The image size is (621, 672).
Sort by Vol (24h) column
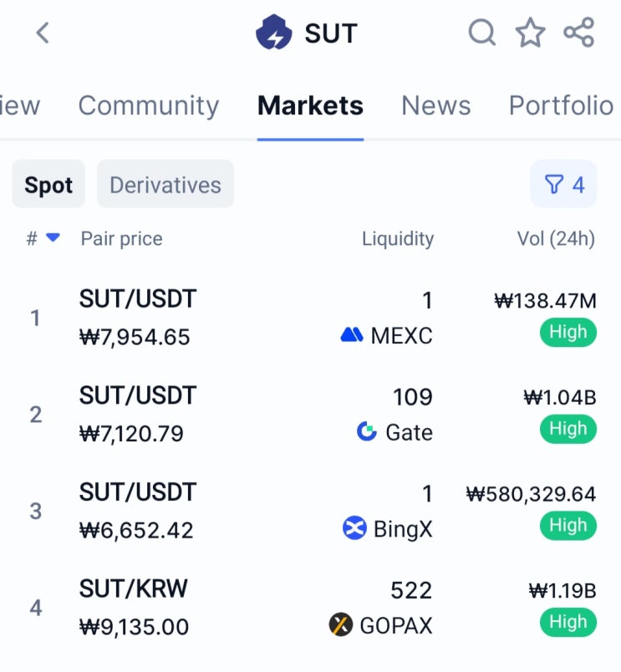click(556, 239)
